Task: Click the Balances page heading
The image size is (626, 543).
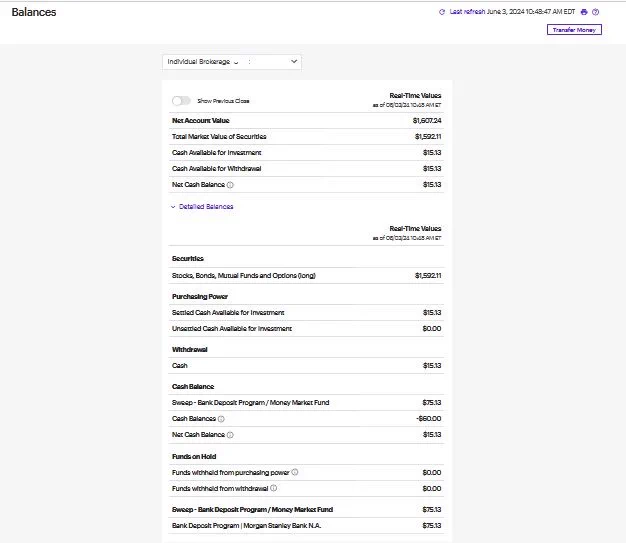Action: pos(34,12)
